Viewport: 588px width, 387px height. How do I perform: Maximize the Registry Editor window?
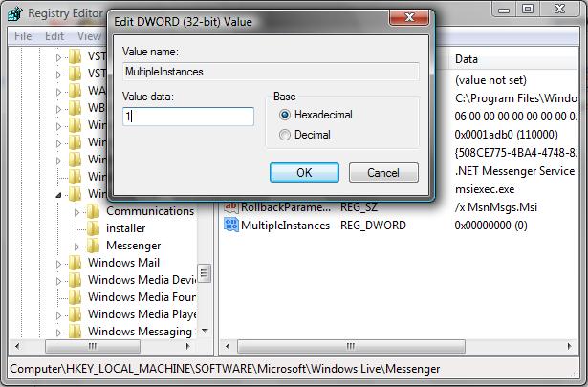click(x=528, y=9)
